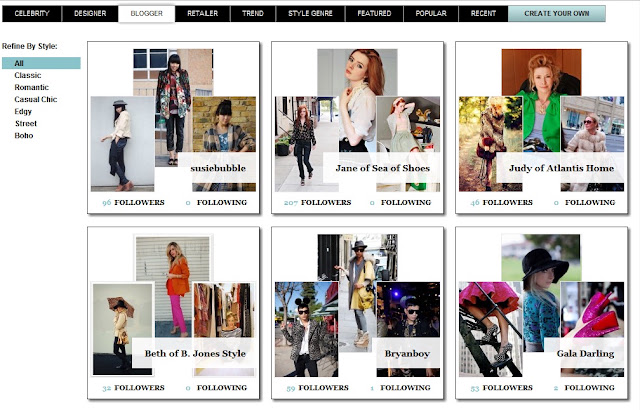View Jane of Sea of Shoes followers count

coord(318,202)
